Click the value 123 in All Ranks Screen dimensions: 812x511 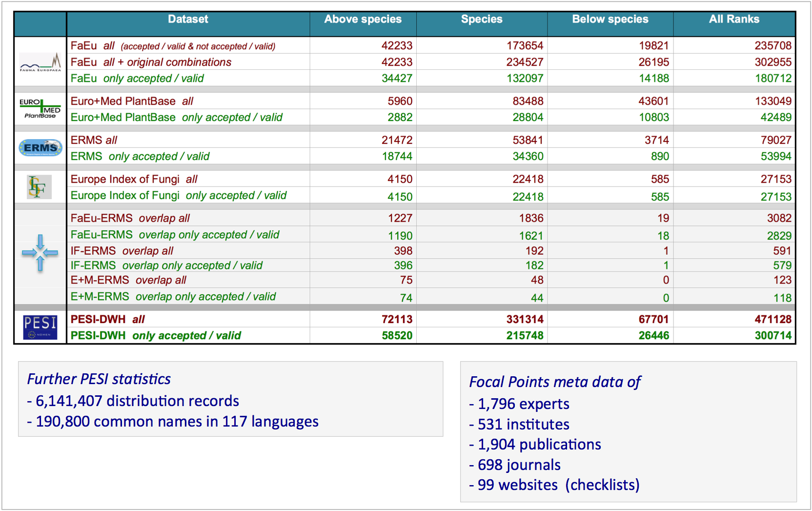coord(782,280)
